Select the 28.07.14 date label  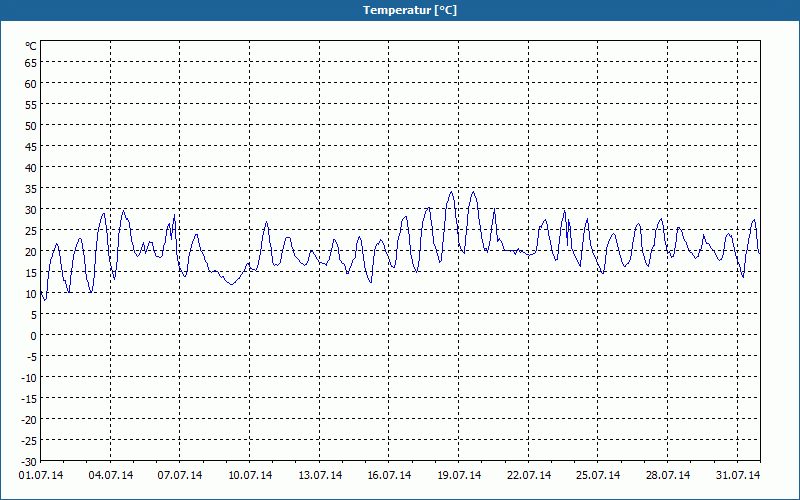tap(668, 476)
